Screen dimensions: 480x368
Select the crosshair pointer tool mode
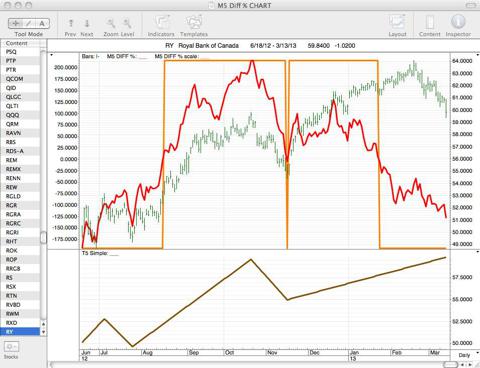[15, 23]
